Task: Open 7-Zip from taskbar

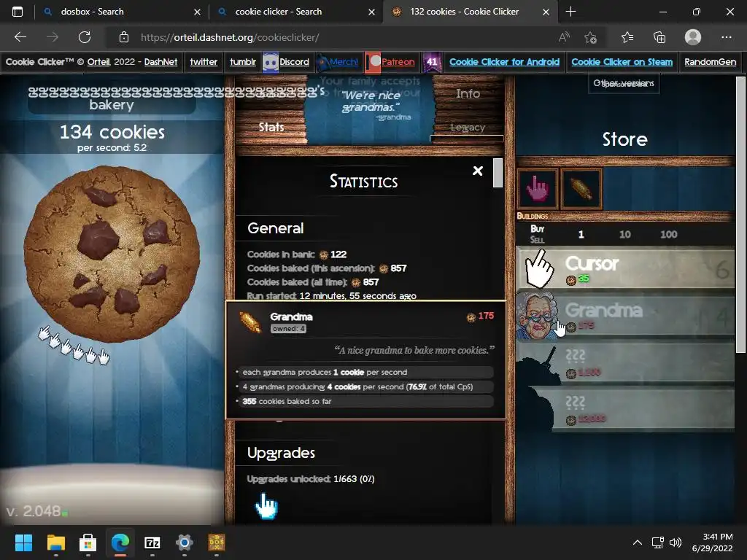Action: pos(152,542)
